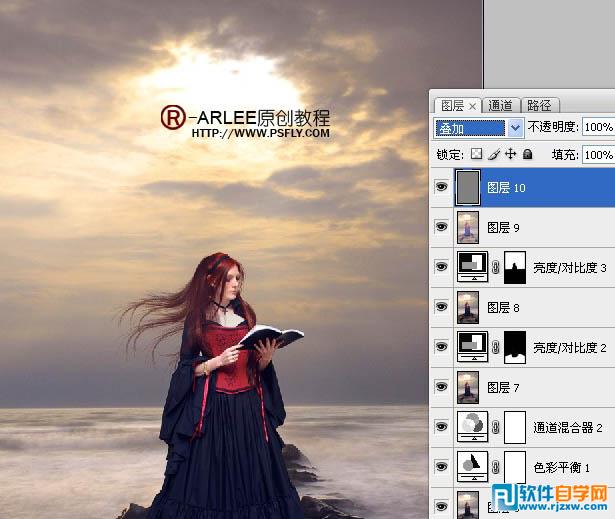Hide 亮度/对比度 2 layer eye icon
Image resolution: width=615 pixels, height=519 pixels.
click(x=442, y=346)
